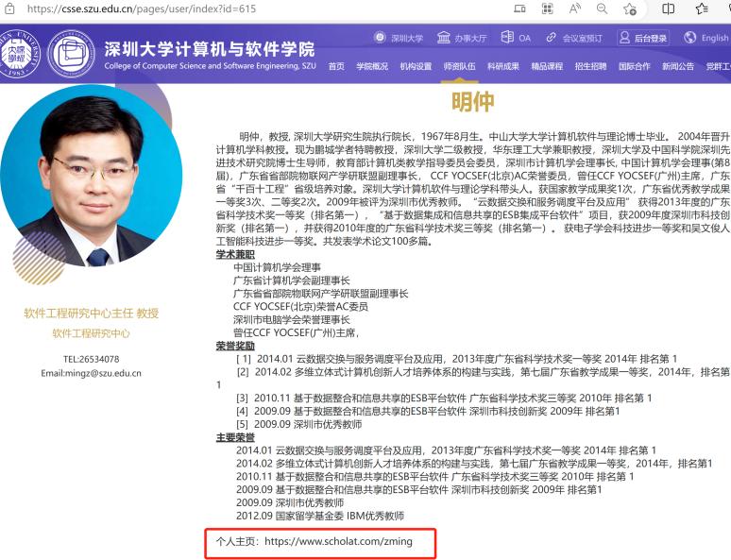This screenshot has height=560, width=731.
Task: Click the 会议室预订 chain icon
Action: tap(551, 38)
